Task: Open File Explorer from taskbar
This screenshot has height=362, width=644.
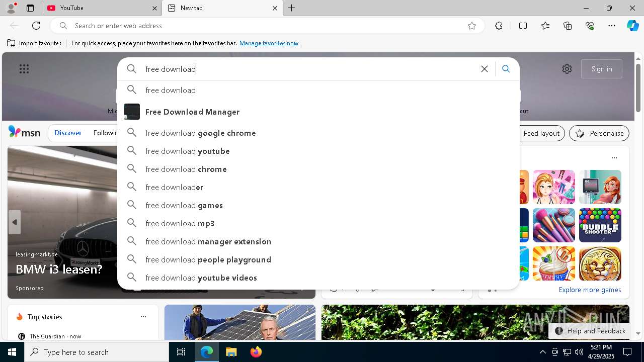Action: [231, 352]
